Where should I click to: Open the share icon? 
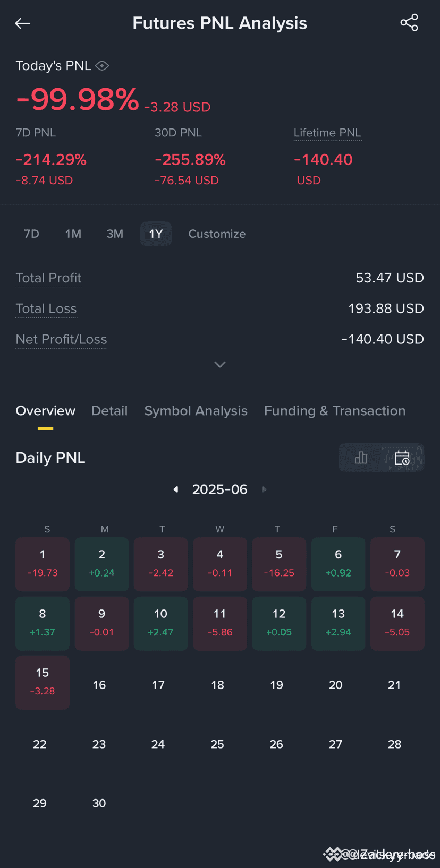pos(409,23)
